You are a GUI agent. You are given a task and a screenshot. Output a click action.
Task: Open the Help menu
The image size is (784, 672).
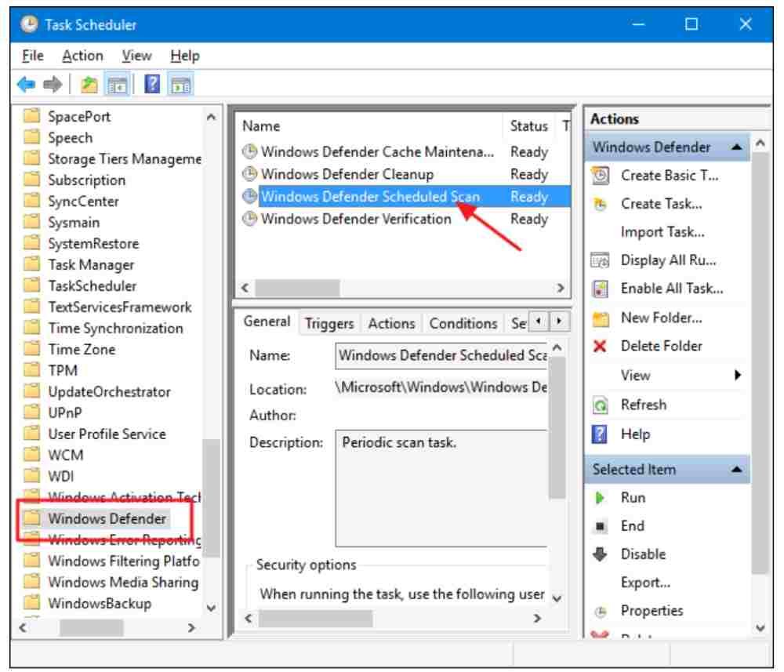(x=184, y=56)
